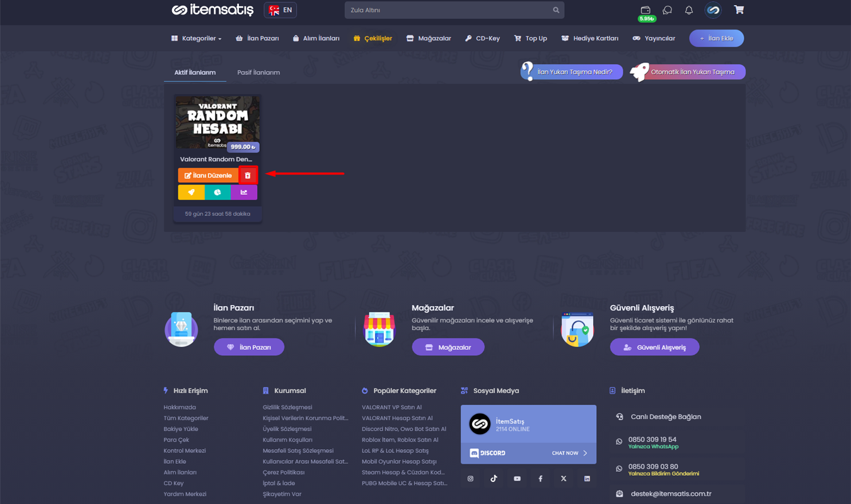
Task: Open the shopping cart
Action: pyautogui.click(x=739, y=10)
